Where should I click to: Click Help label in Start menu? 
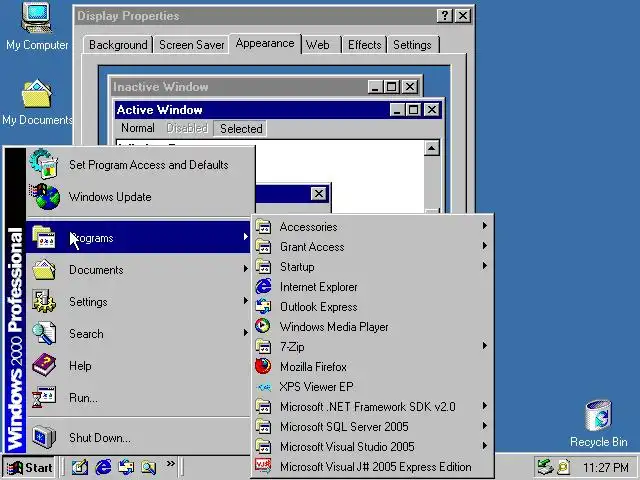pyautogui.click(x=80, y=366)
